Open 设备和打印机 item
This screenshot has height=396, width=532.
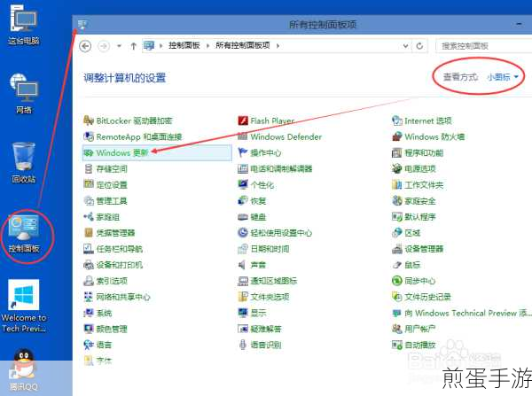(x=113, y=265)
